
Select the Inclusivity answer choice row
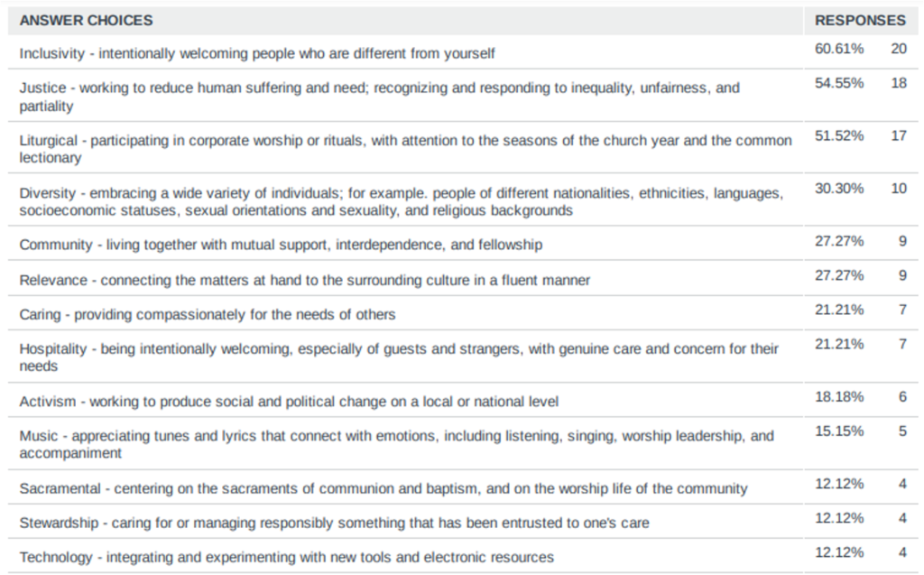point(257,53)
